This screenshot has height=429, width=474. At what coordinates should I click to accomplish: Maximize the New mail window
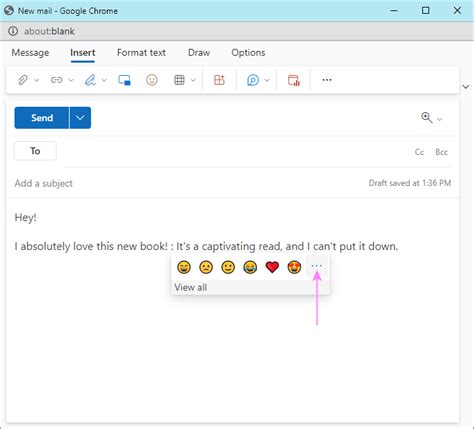[x=426, y=11]
